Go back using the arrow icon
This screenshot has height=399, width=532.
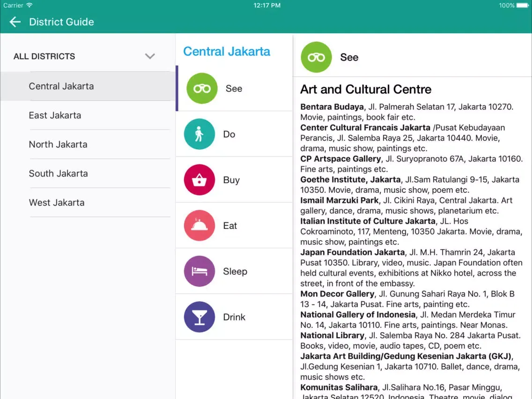(x=15, y=22)
